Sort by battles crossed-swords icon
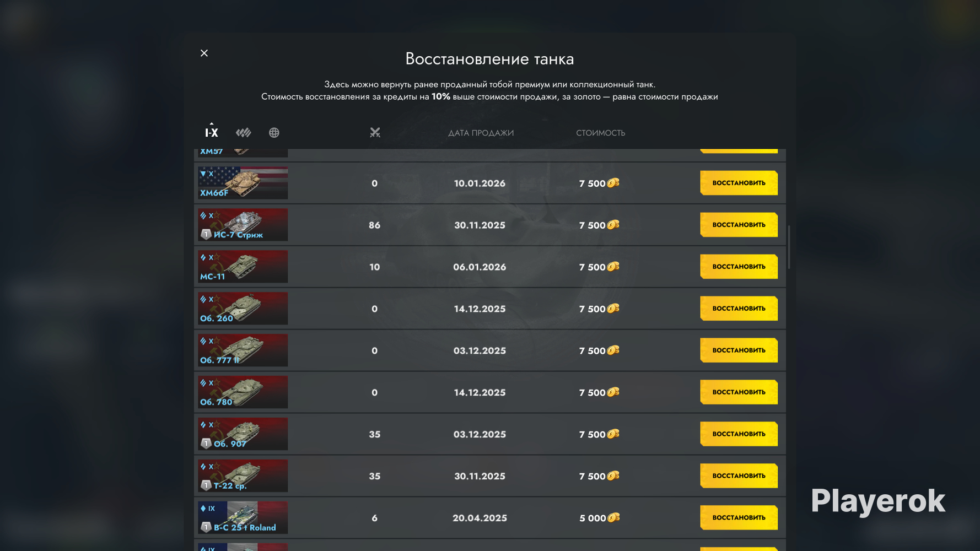Screen dimensions: 980x551 point(375,132)
